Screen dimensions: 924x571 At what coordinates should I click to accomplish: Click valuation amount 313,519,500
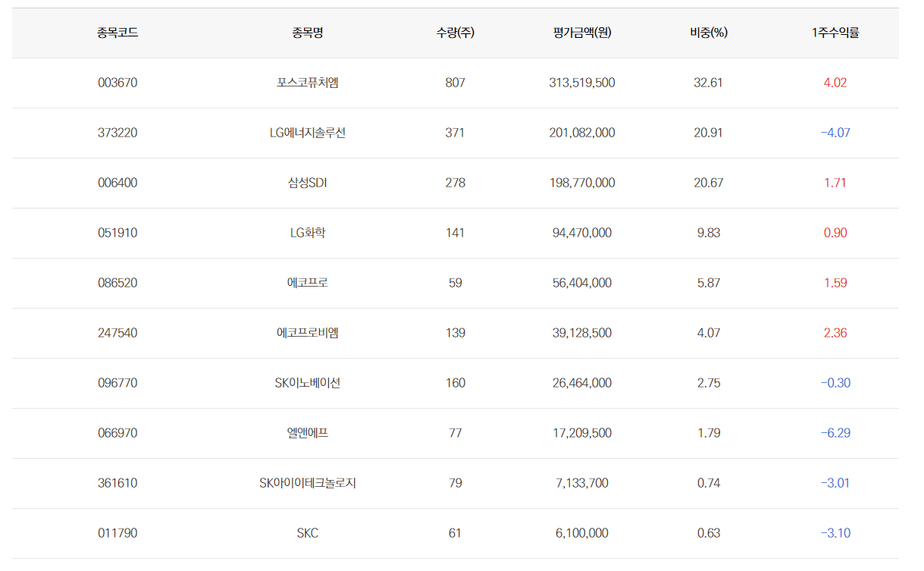pyautogui.click(x=582, y=83)
